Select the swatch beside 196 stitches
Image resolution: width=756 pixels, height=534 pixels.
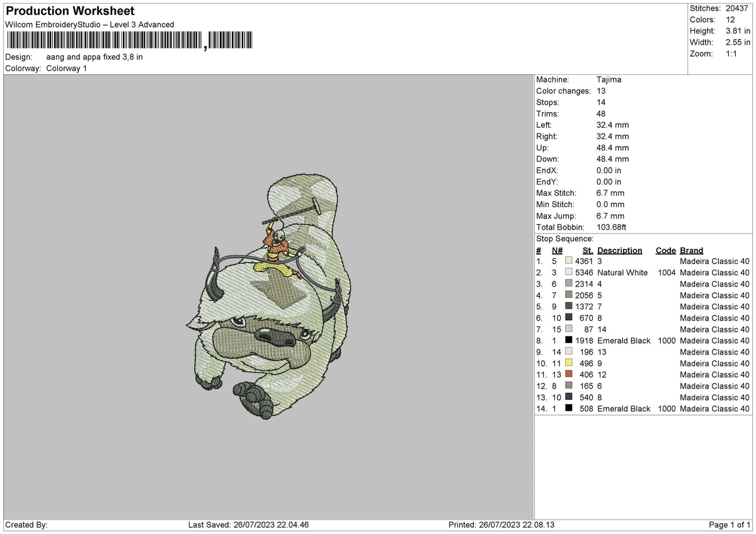click(x=569, y=352)
